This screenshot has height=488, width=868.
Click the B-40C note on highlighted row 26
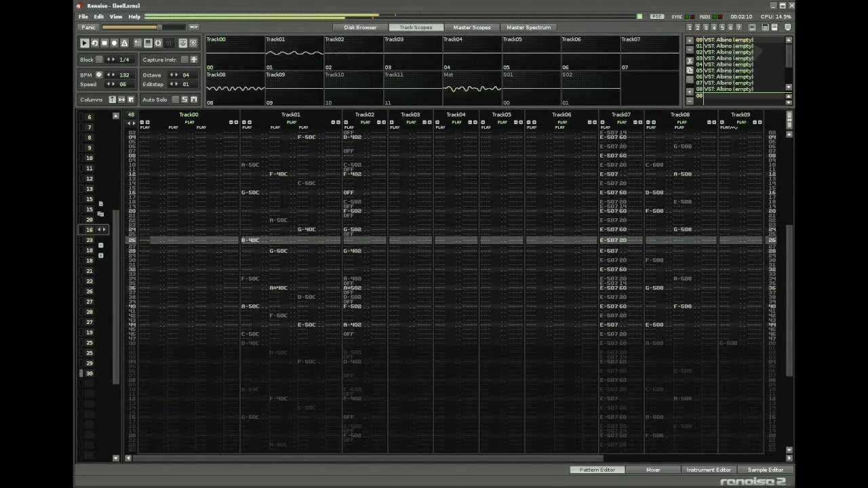pyautogui.click(x=250, y=240)
